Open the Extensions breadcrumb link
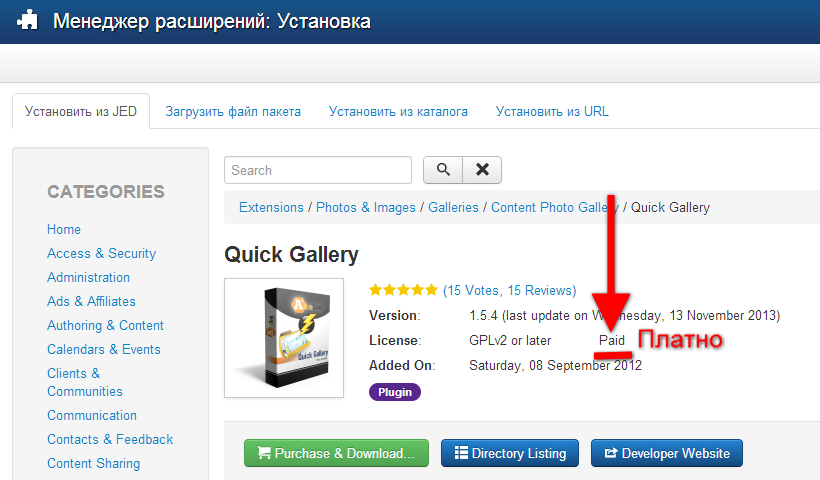820x480 pixels. [x=271, y=208]
